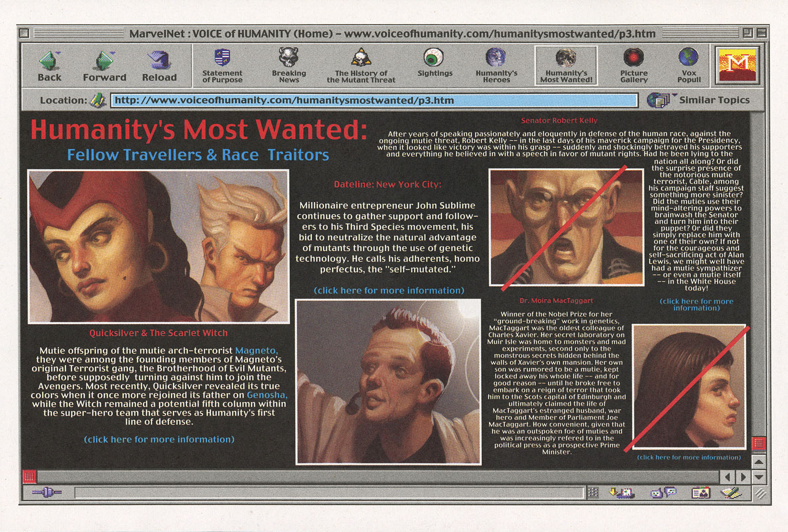Click the address card icon in status bar
Screen dimensions: 788x532
701,492
